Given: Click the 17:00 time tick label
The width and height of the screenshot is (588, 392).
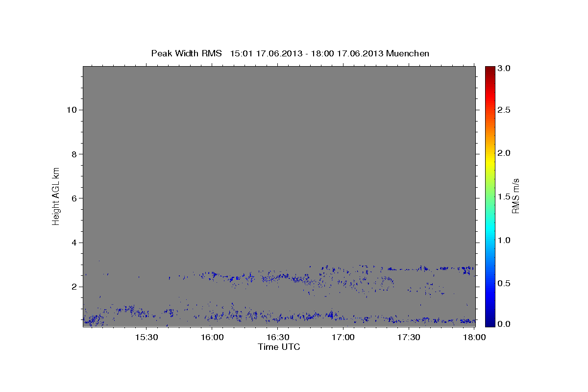Looking at the screenshot, I should pyautogui.click(x=343, y=338).
